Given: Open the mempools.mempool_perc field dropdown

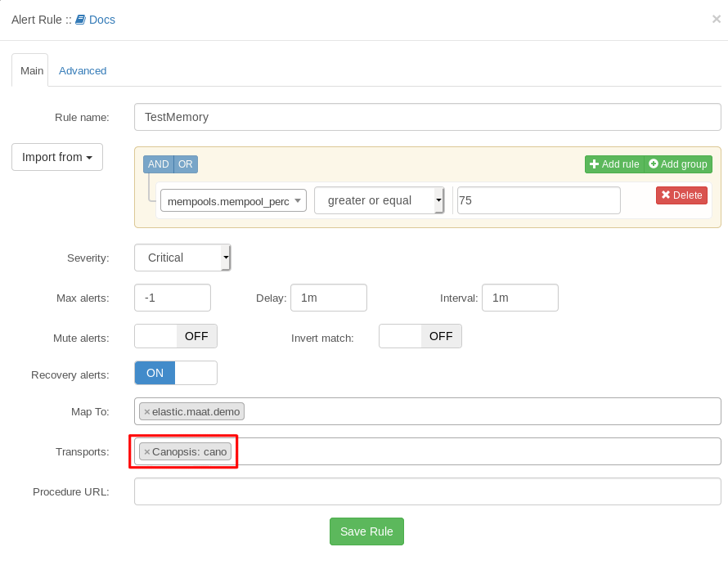Looking at the screenshot, I should (x=233, y=201).
